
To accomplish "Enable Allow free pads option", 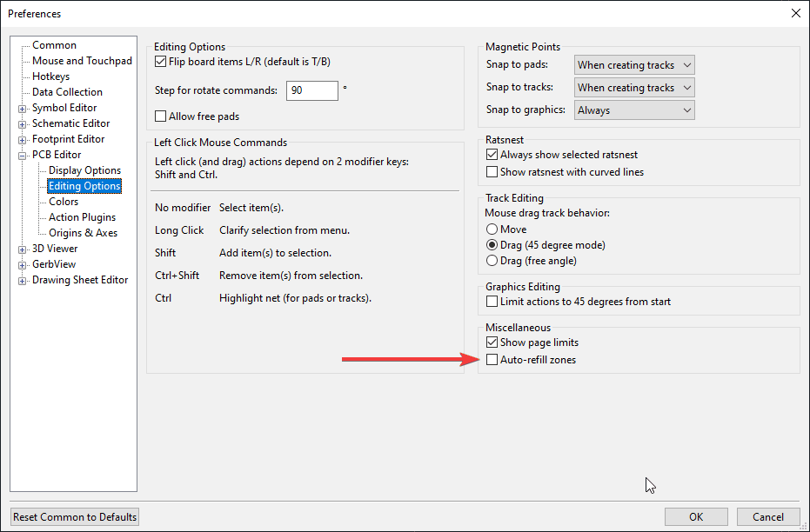I will pos(160,116).
